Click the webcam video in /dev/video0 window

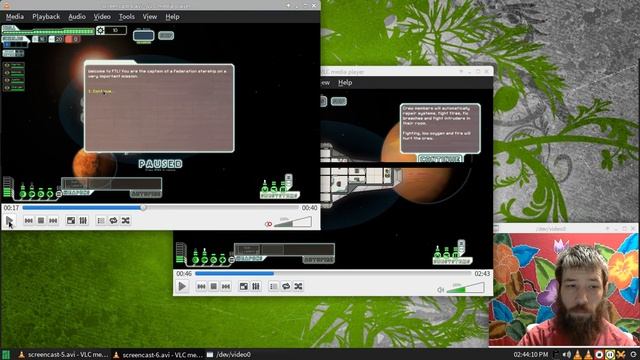[564, 290]
